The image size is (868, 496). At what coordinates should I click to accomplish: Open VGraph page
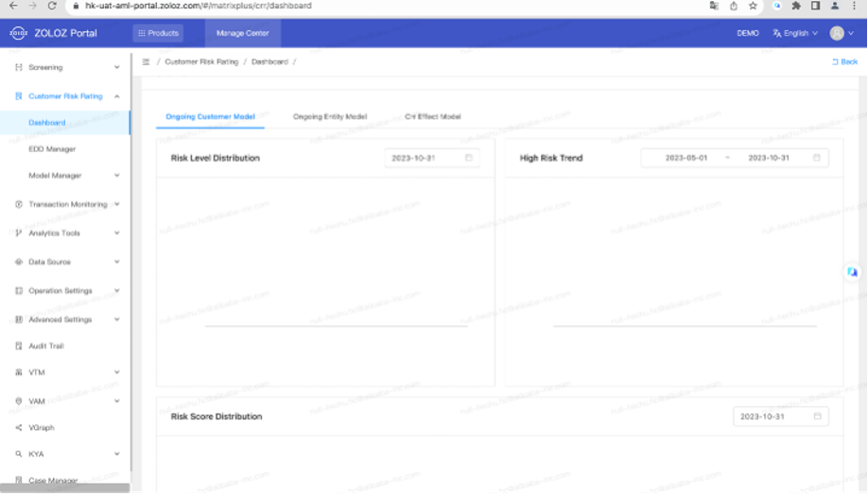pos(42,428)
